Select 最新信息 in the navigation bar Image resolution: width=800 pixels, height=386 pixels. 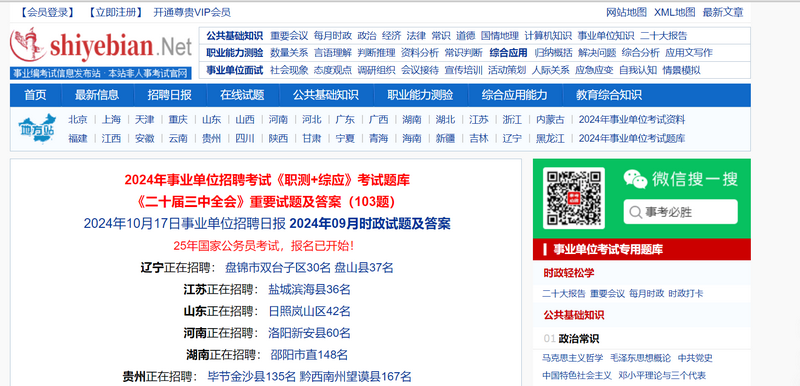pos(97,95)
